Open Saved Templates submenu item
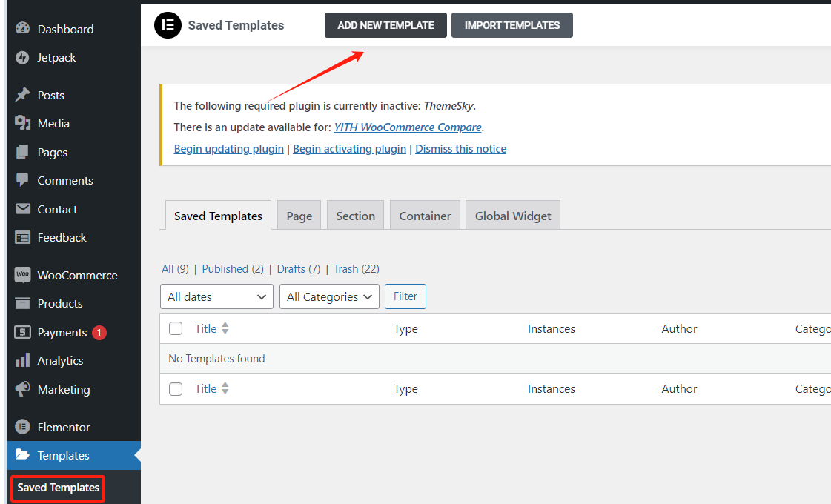The width and height of the screenshot is (831, 504). coord(59,488)
